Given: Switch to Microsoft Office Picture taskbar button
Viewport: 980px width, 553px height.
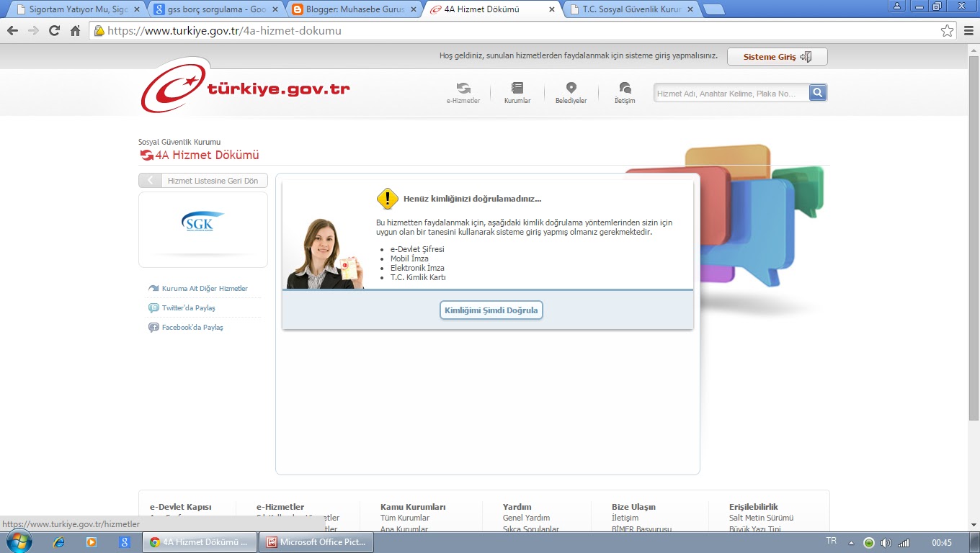Looking at the screenshot, I should click(x=317, y=542).
